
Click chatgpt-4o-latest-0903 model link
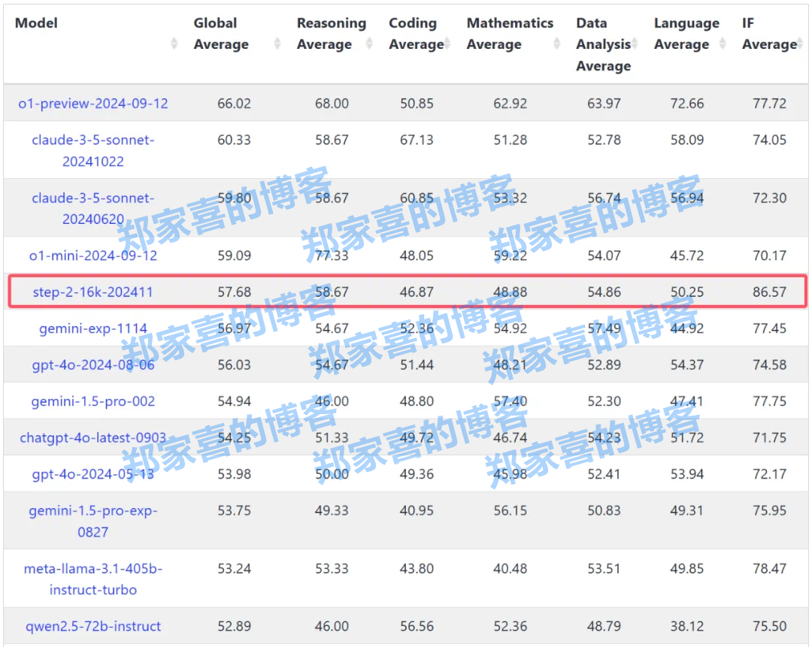[x=93, y=437]
